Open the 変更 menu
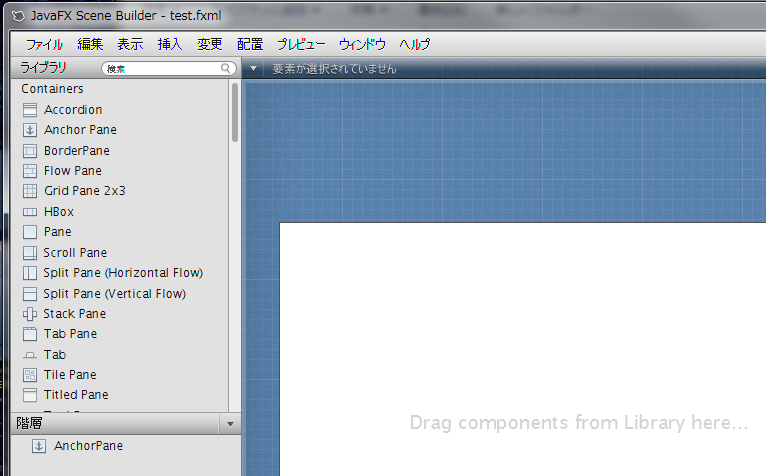766x476 pixels. (210, 44)
